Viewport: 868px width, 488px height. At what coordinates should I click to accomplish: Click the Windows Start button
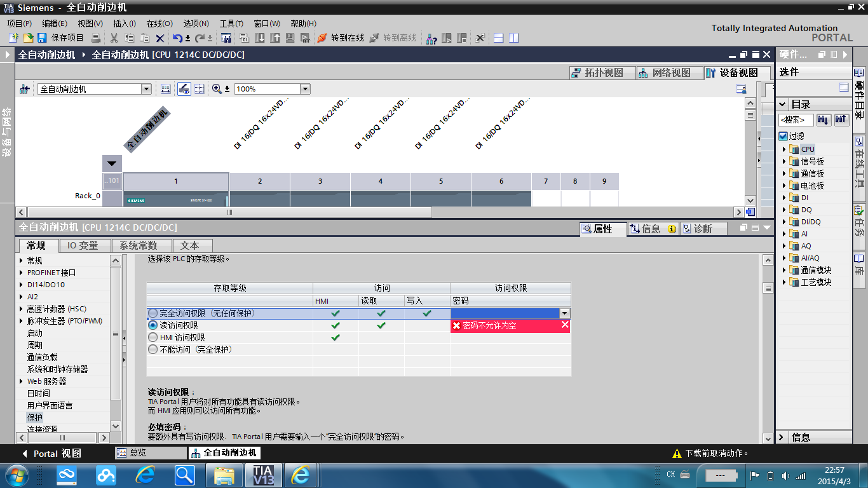[16, 475]
